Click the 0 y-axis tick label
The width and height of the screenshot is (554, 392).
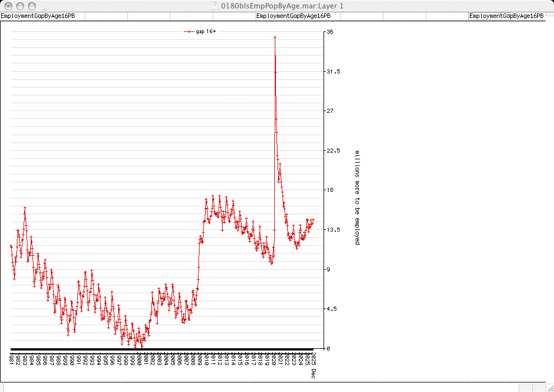click(329, 349)
